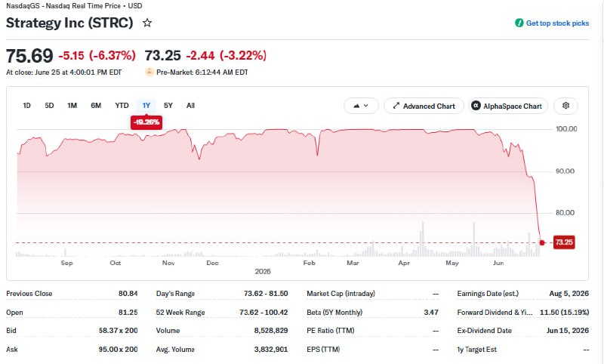Show the 5Y chart range
Image resolution: width=604 pixels, height=364 pixels.
[x=168, y=106]
